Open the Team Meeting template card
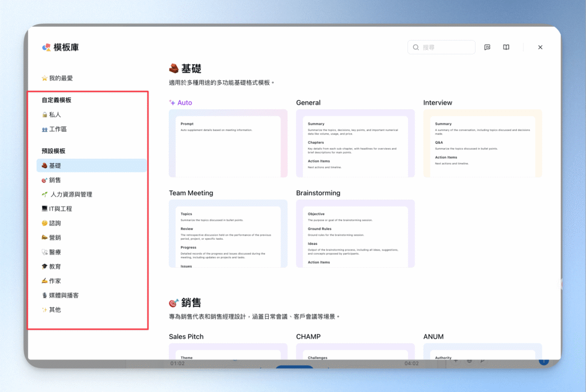586x392 pixels. [x=228, y=233]
